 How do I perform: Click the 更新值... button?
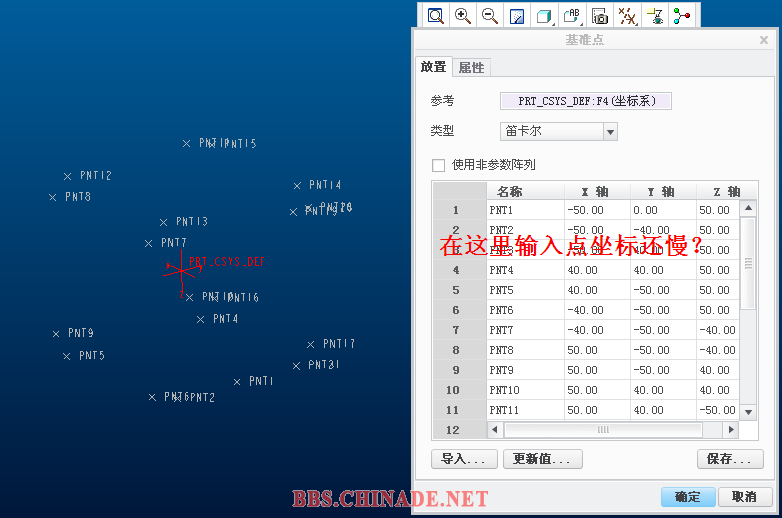tap(543, 459)
